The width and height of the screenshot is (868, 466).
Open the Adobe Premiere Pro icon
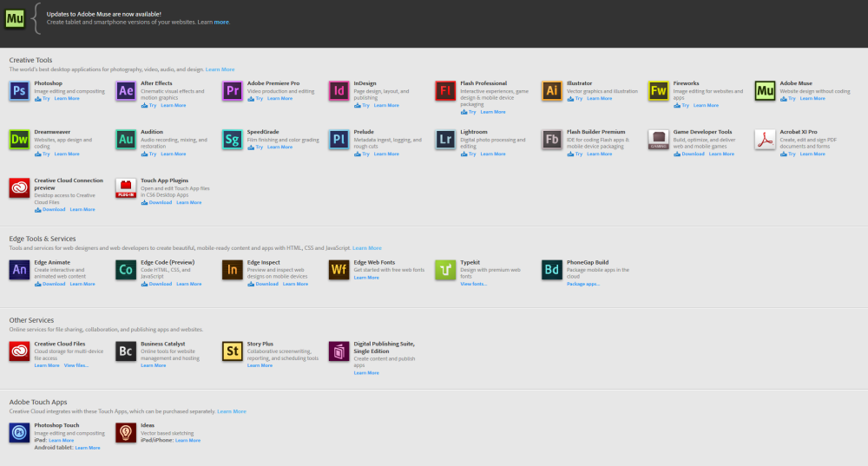[232, 91]
